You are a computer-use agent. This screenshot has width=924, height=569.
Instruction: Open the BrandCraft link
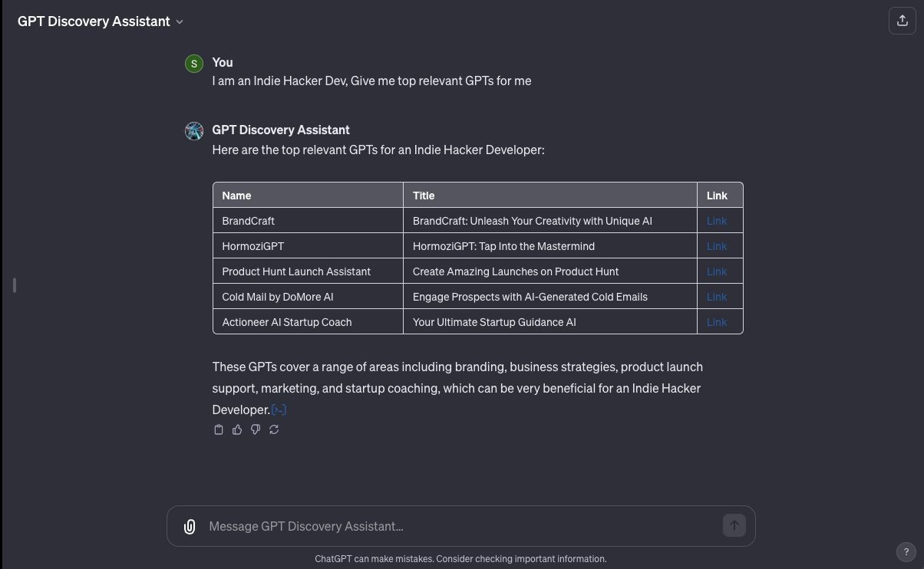(x=717, y=221)
